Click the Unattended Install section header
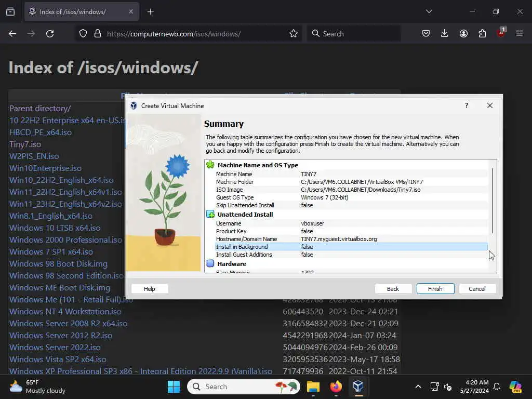The height and width of the screenshot is (399, 532). coord(245,215)
